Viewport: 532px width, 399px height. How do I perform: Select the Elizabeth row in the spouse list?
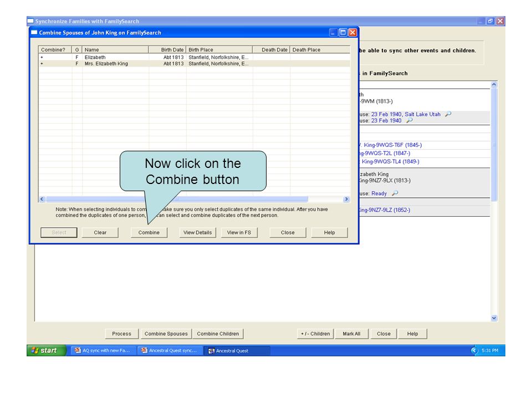click(x=195, y=57)
